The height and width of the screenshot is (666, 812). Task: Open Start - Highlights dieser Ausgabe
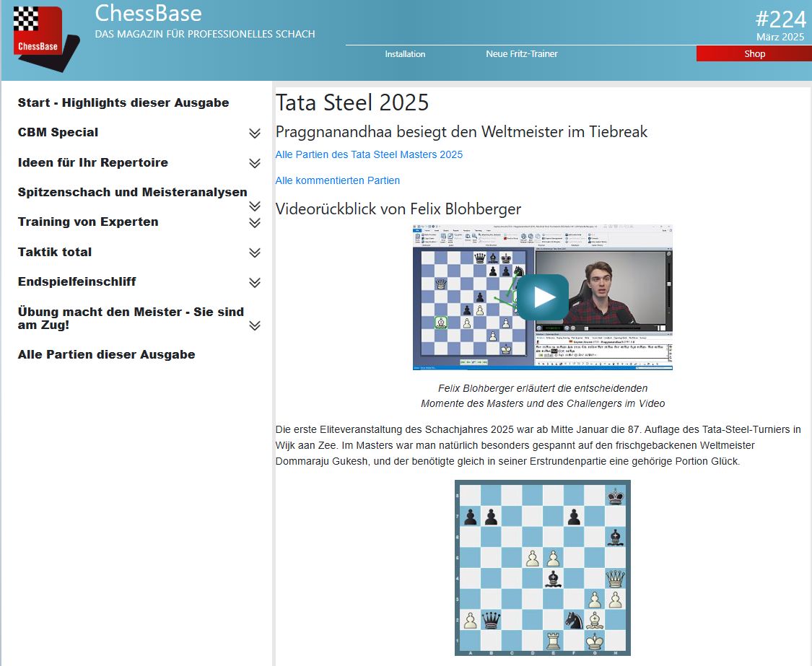[x=123, y=103]
